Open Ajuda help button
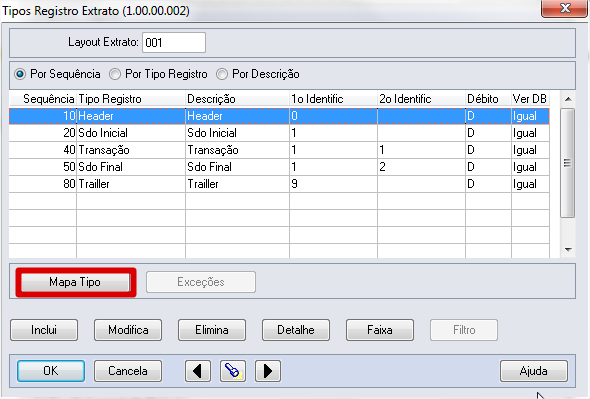The width and height of the screenshot is (590, 399). [x=534, y=371]
